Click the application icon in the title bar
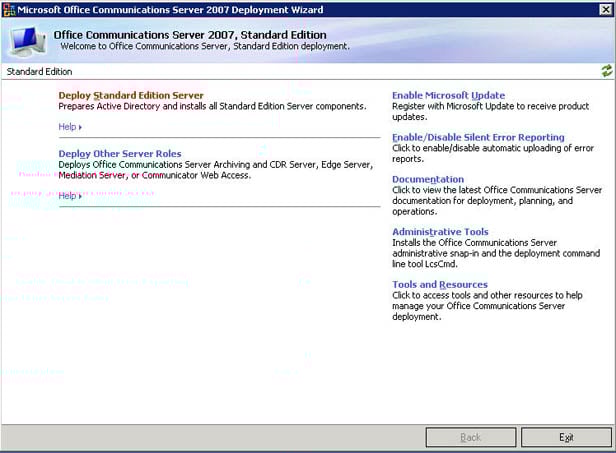This screenshot has height=453, width=616. (x=10, y=8)
